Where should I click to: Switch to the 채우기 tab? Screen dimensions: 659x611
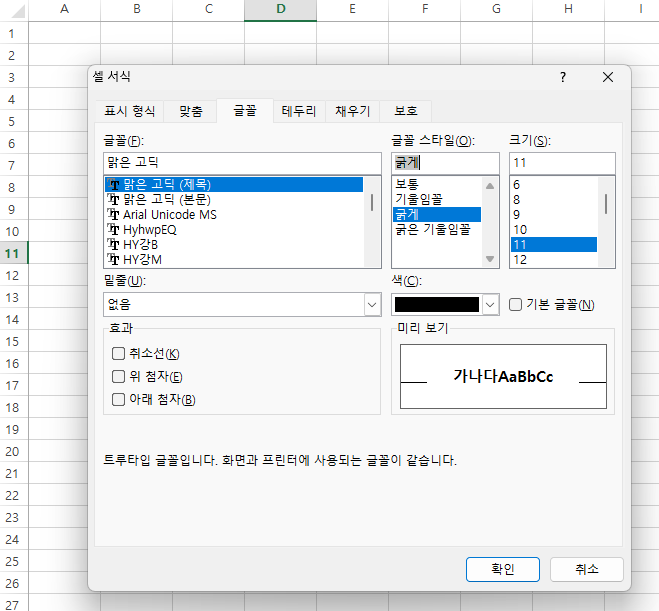pos(352,111)
